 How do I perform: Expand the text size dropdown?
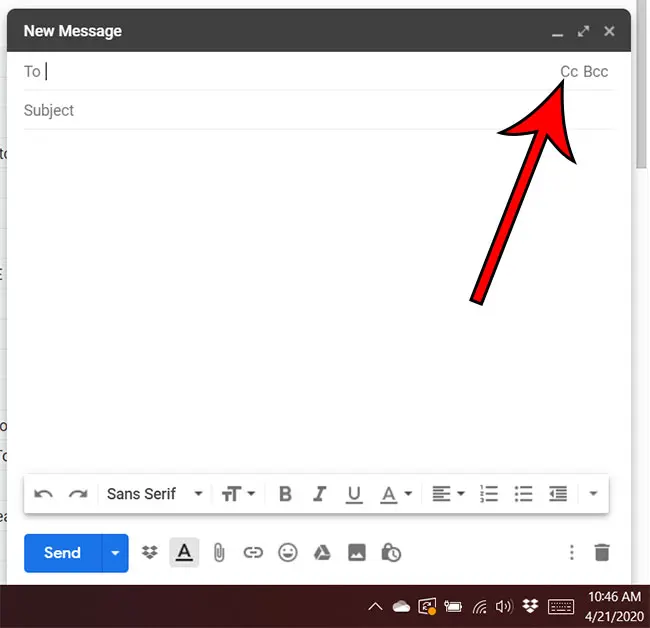pyautogui.click(x=238, y=494)
